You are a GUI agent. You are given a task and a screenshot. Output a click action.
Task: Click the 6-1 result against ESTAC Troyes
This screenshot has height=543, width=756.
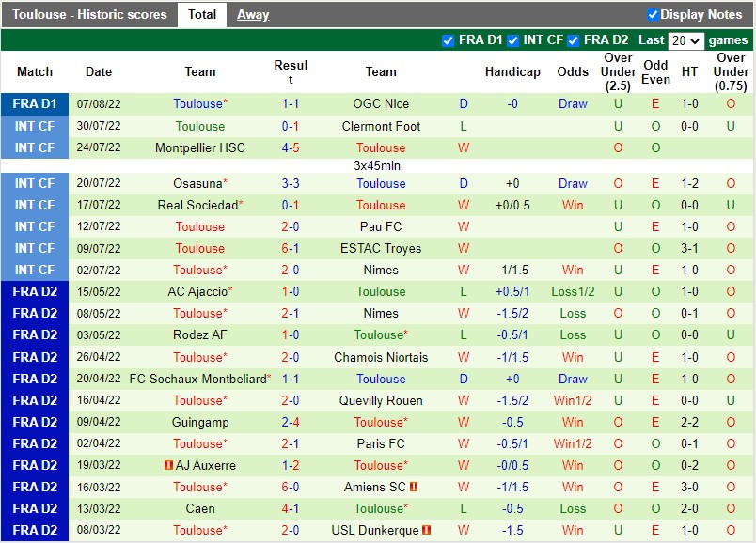(291, 249)
